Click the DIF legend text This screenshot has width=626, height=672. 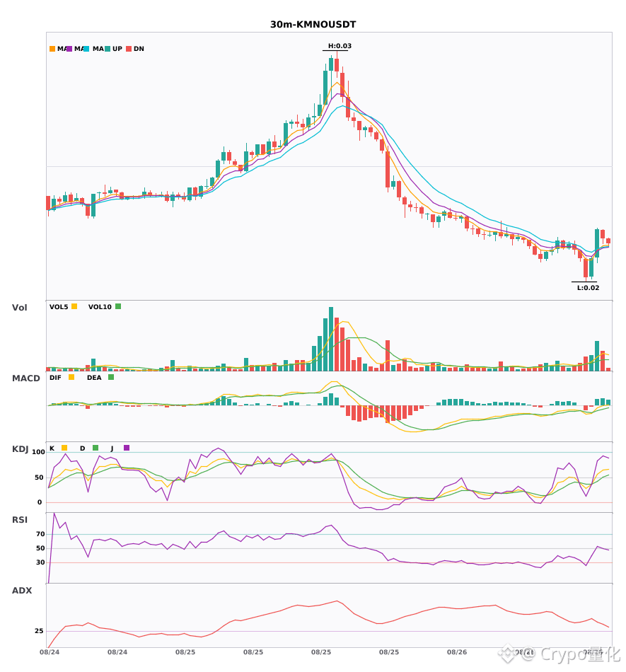[55, 378]
